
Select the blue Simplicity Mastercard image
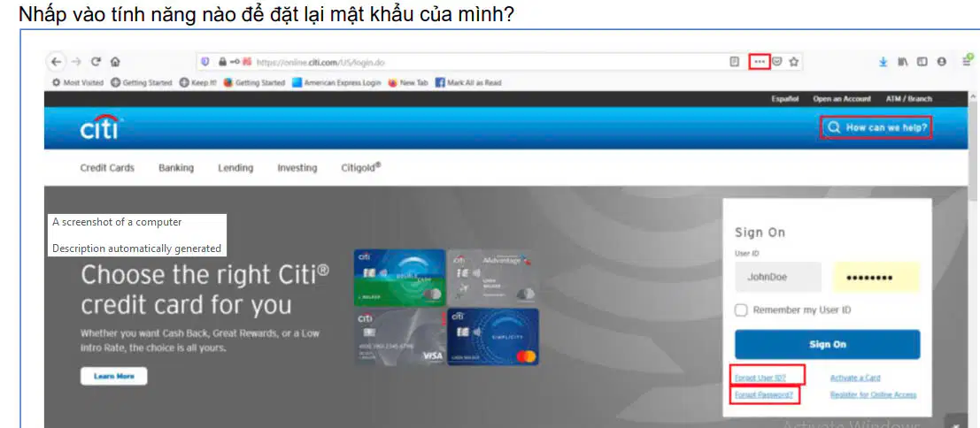[x=493, y=336]
